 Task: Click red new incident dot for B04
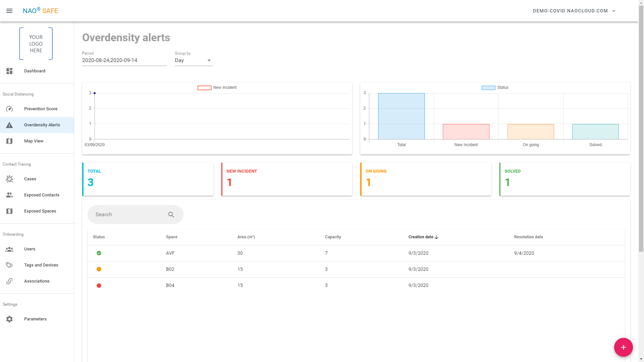click(x=99, y=286)
